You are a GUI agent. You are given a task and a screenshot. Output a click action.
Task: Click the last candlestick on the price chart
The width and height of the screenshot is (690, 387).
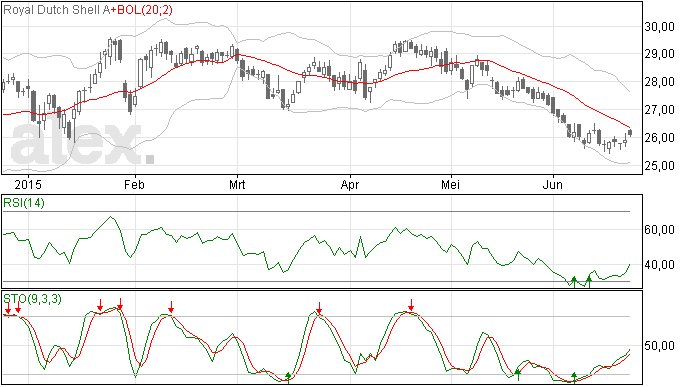click(x=630, y=133)
